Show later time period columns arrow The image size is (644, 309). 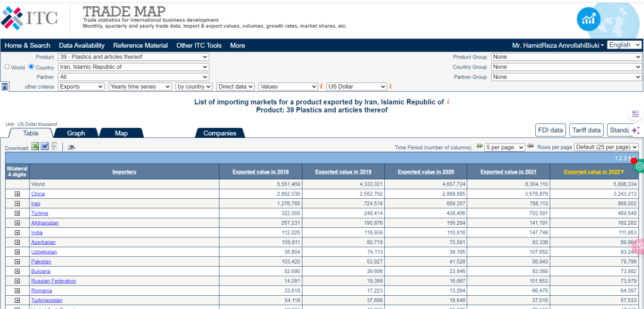[530, 146]
